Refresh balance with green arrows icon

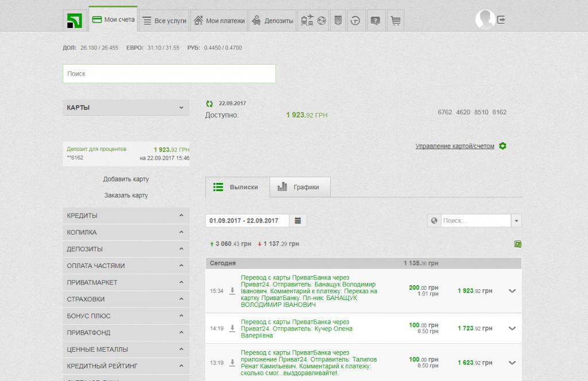tap(210, 104)
